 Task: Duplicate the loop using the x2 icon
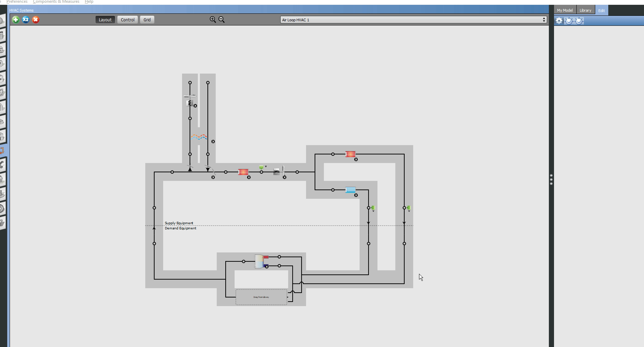25,20
